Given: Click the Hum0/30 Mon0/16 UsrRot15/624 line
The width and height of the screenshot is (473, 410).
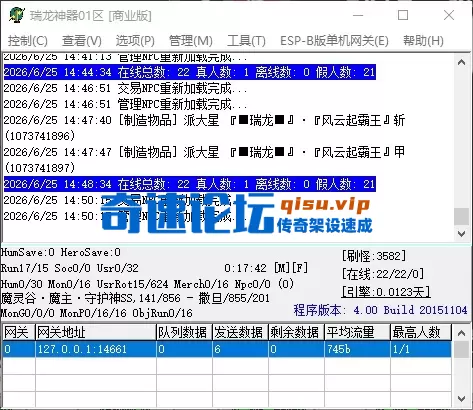Looking at the screenshot, I should [x=147, y=284].
